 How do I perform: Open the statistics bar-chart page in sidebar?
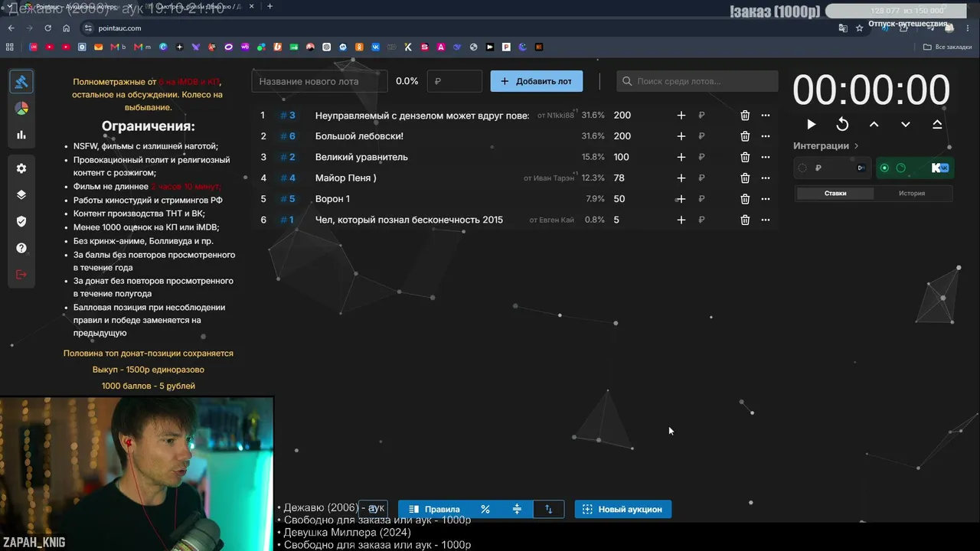[x=21, y=135]
